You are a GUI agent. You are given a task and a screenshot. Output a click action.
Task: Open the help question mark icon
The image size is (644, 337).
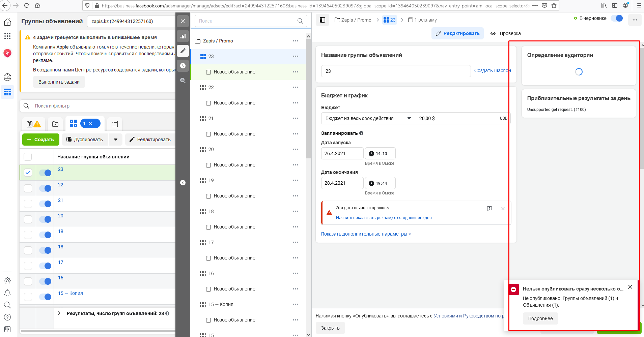click(7, 317)
